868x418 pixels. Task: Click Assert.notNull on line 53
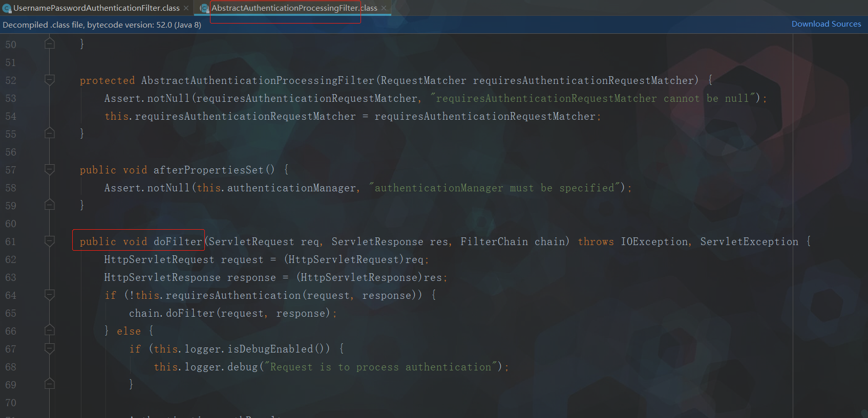(x=147, y=98)
